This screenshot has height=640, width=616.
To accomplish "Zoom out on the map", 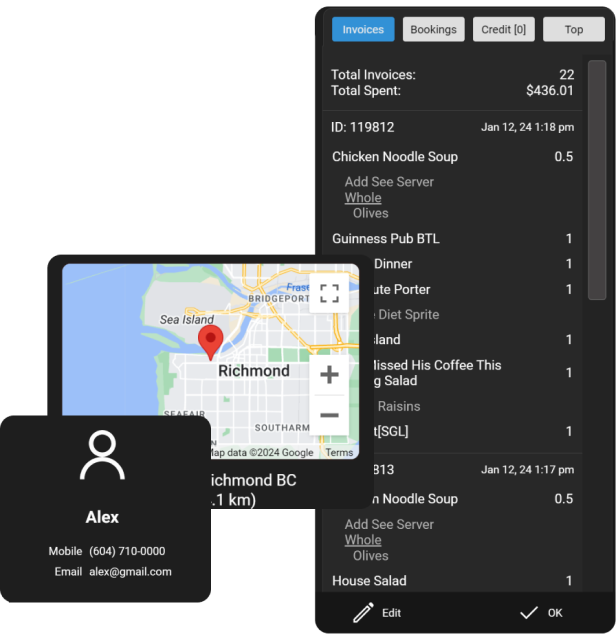I will click(x=329, y=415).
